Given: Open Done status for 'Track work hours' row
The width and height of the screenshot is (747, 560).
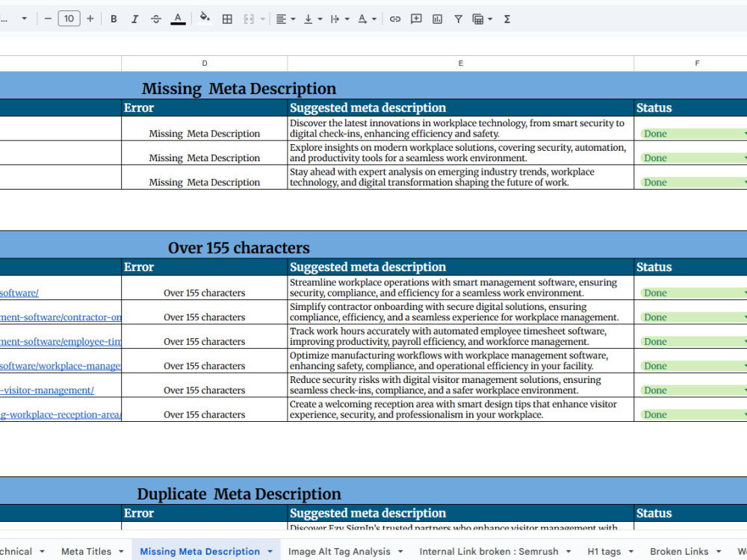Looking at the screenshot, I should click(x=693, y=342).
